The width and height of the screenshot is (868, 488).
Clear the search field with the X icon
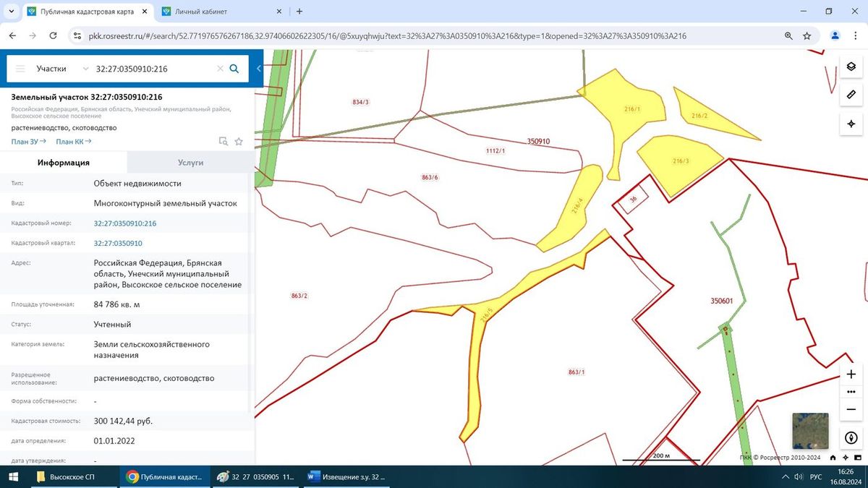221,69
